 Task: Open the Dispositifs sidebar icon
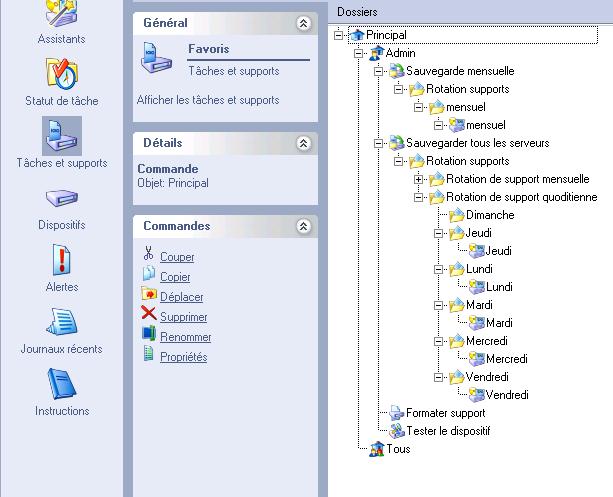[61, 198]
